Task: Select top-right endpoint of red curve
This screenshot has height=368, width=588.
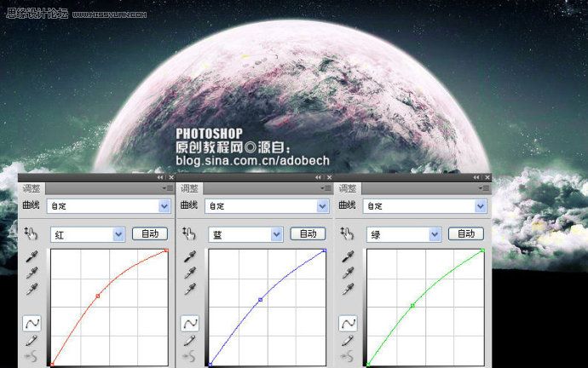Action: [166, 250]
